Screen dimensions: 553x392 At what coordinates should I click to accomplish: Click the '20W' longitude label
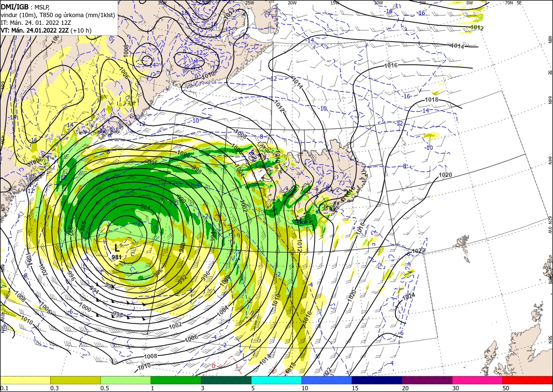[x=292, y=3]
